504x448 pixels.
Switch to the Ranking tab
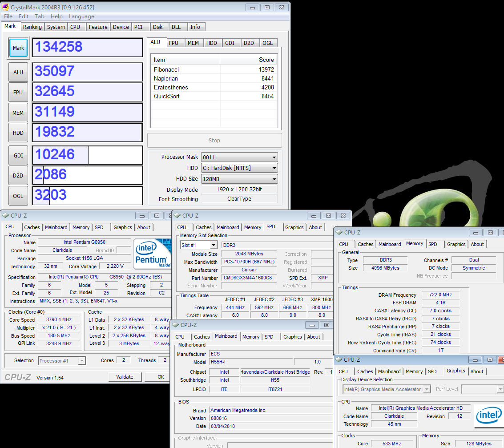pos(32,27)
